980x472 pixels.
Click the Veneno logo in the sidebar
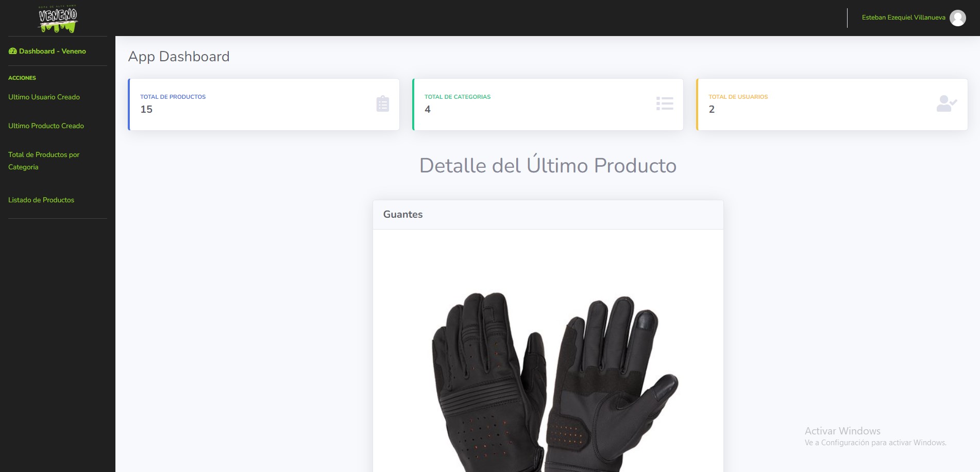pyautogui.click(x=58, y=19)
